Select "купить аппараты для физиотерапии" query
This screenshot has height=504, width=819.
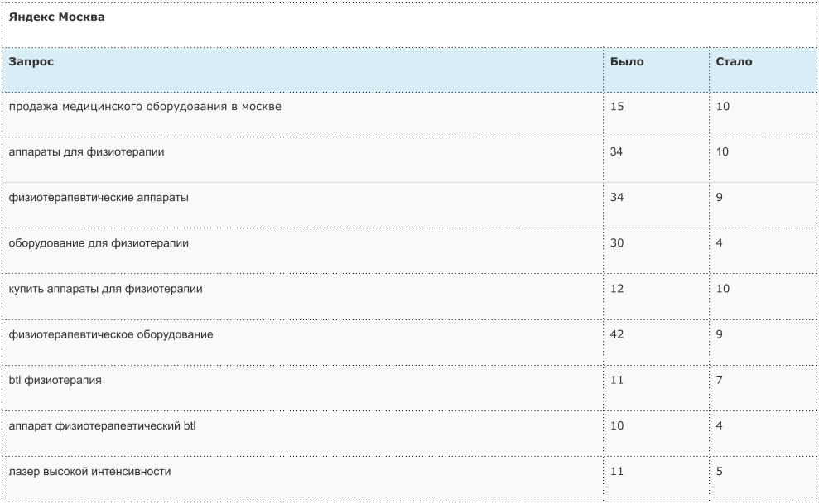[x=105, y=289]
